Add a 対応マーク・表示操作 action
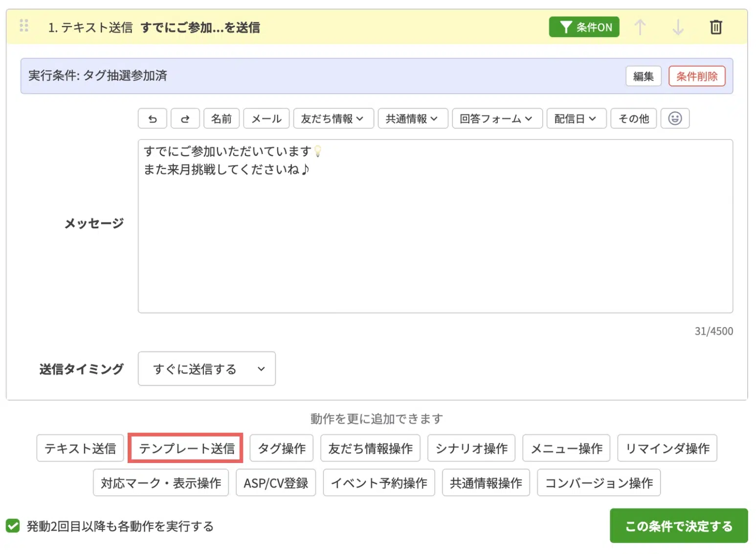756x554 pixels. (x=161, y=483)
